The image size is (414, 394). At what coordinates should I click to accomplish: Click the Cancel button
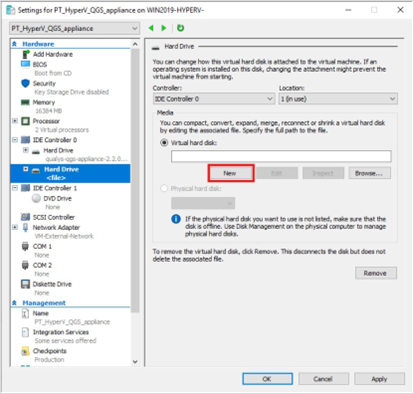[323, 379]
